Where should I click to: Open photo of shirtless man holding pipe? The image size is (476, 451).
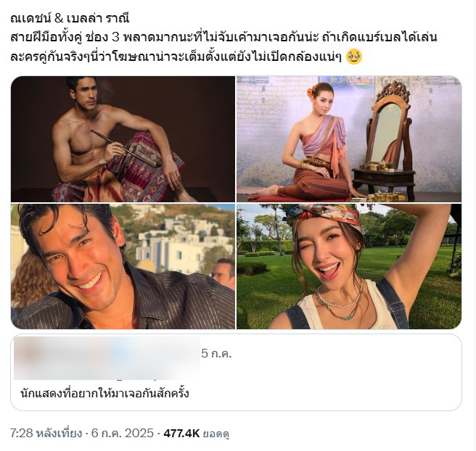[123, 139]
